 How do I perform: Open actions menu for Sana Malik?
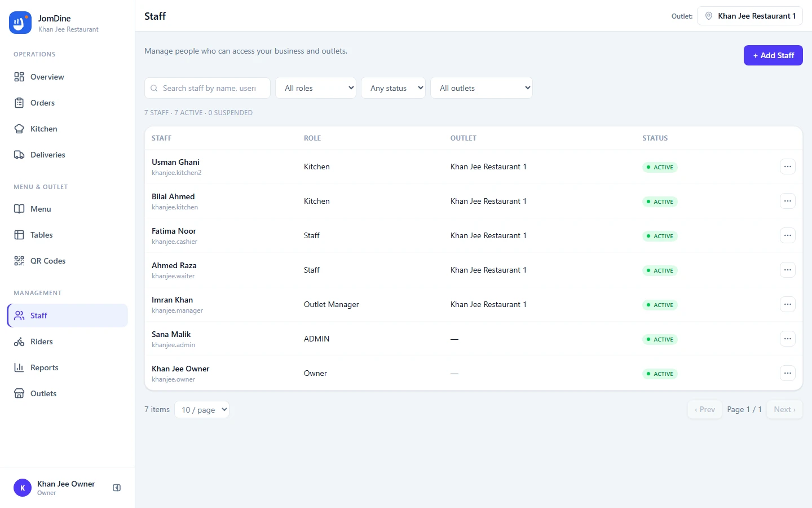pyautogui.click(x=788, y=339)
